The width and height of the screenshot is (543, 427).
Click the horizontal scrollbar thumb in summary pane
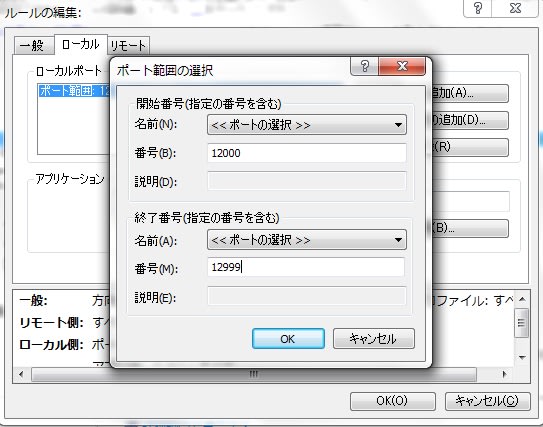click(x=254, y=374)
